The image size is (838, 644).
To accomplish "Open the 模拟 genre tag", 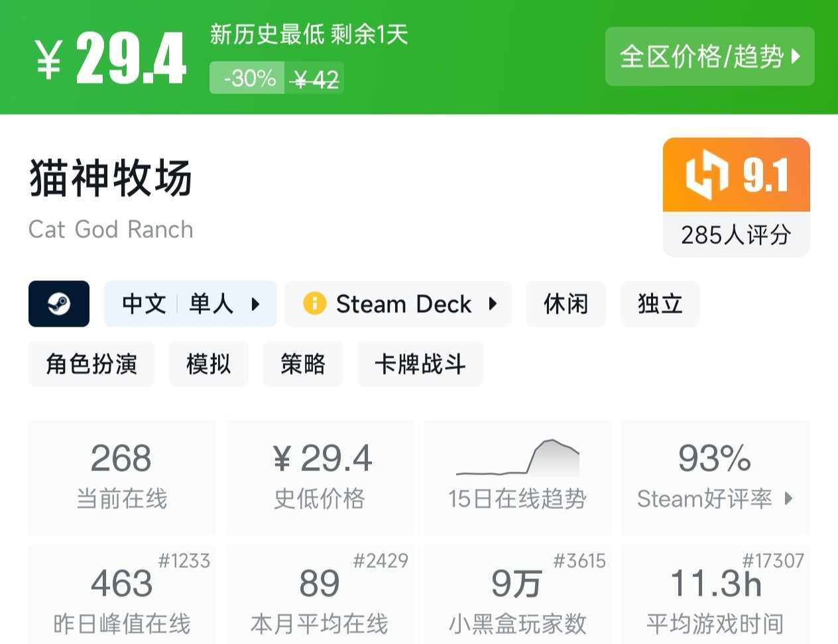I will 208,364.
